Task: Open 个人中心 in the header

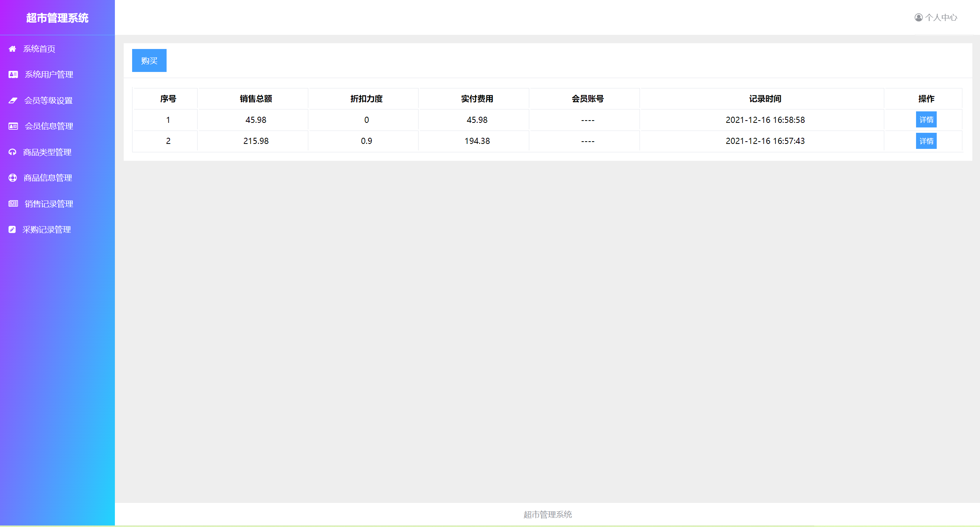Action: pos(941,18)
